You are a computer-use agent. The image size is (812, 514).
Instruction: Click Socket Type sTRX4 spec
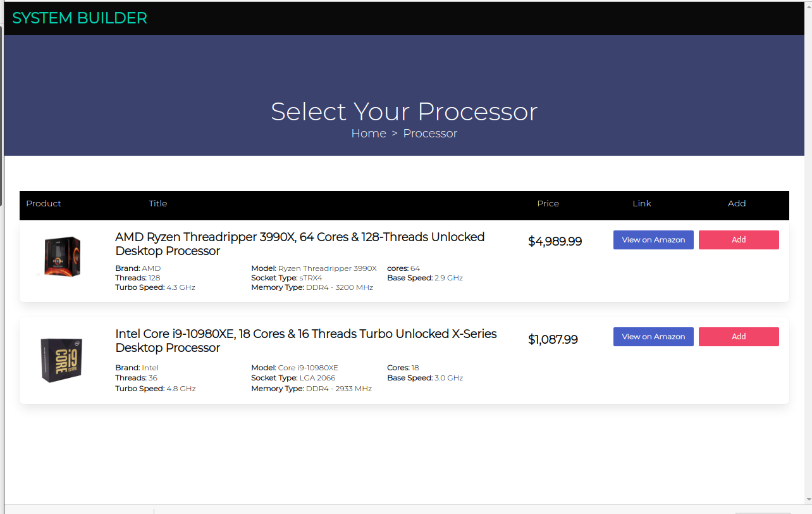[286, 278]
